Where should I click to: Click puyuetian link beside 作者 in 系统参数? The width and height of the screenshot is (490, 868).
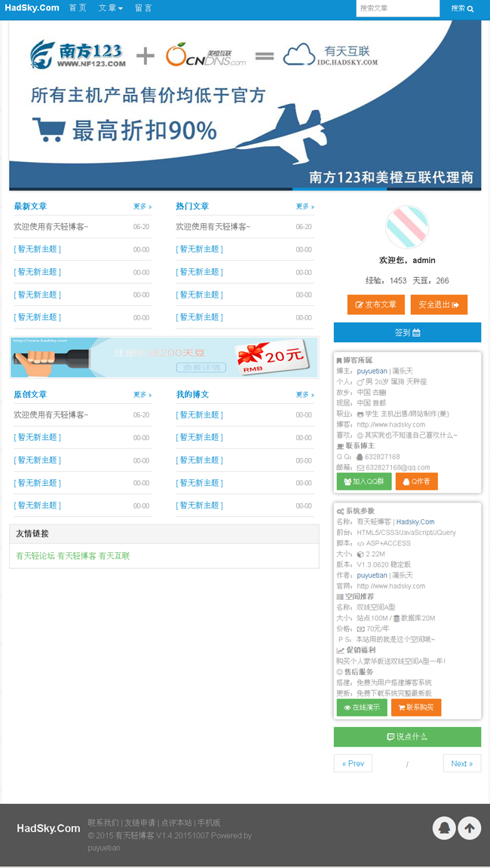click(372, 575)
